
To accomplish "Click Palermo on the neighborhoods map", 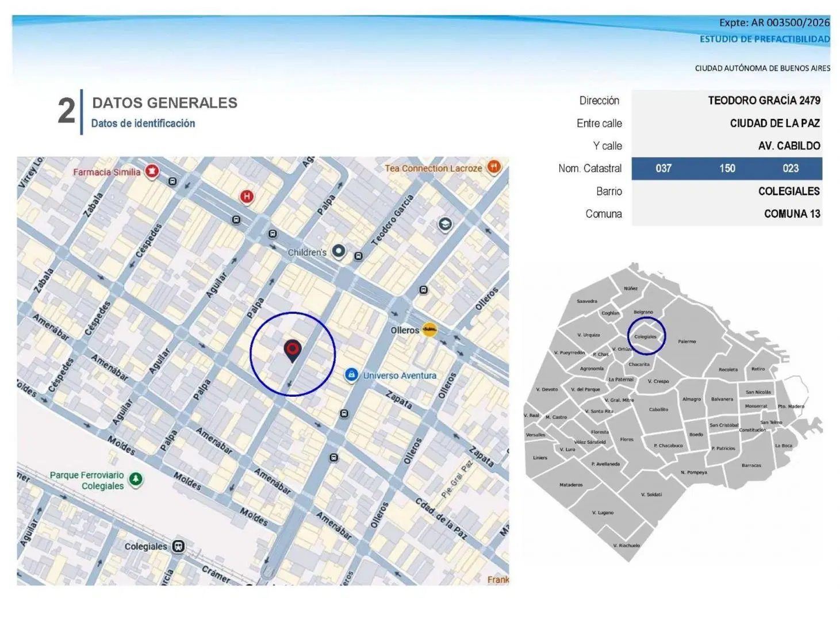I will [687, 342].
